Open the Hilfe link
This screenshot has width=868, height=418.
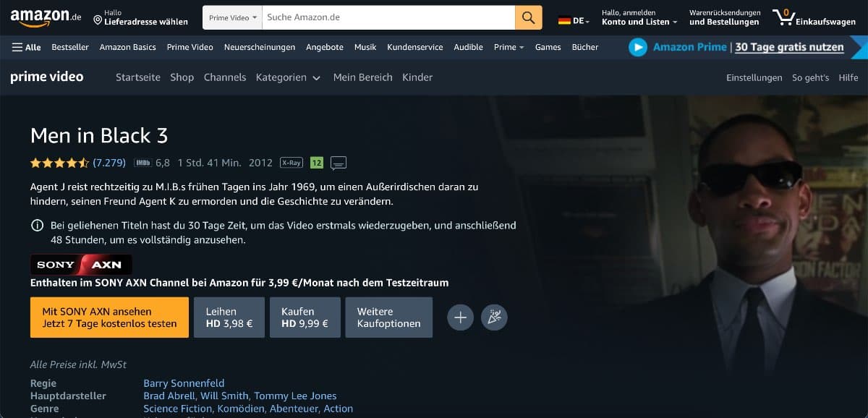(848, 77)
